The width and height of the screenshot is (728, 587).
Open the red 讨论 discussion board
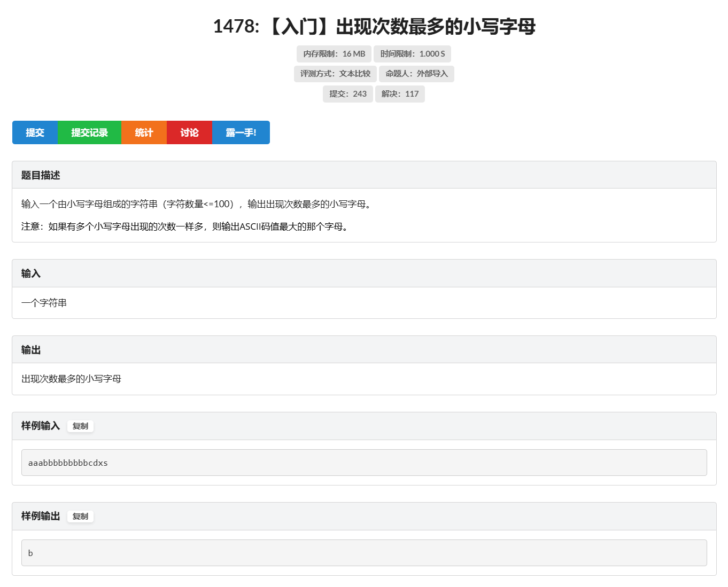tap(189, 132)
